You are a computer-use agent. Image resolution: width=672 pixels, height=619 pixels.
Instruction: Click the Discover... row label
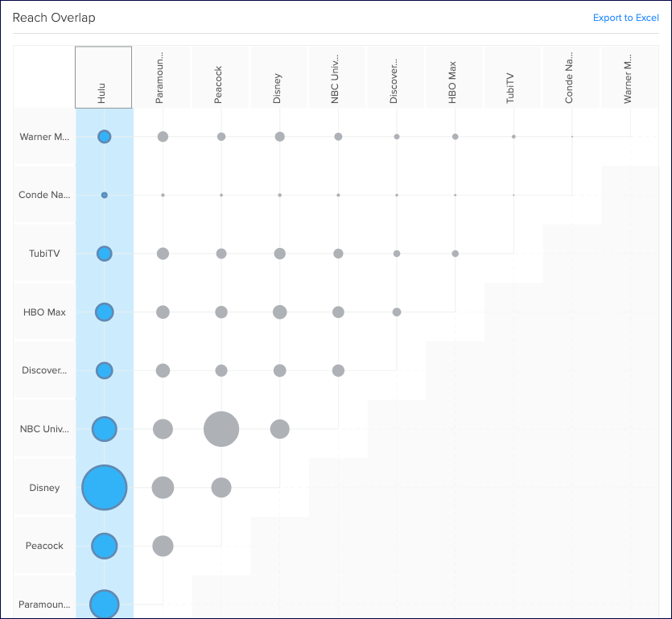click(x=44, y=370)
